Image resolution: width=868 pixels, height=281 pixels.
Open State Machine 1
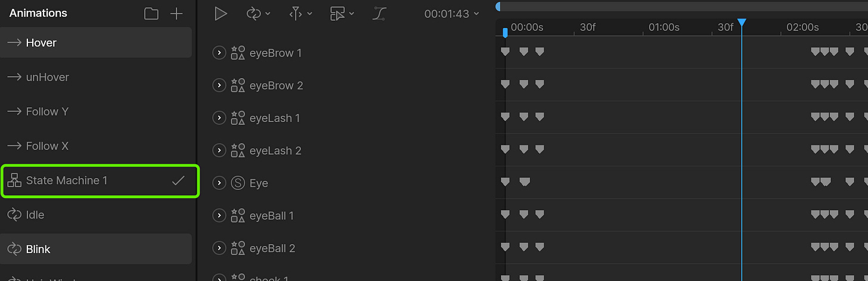99,180
